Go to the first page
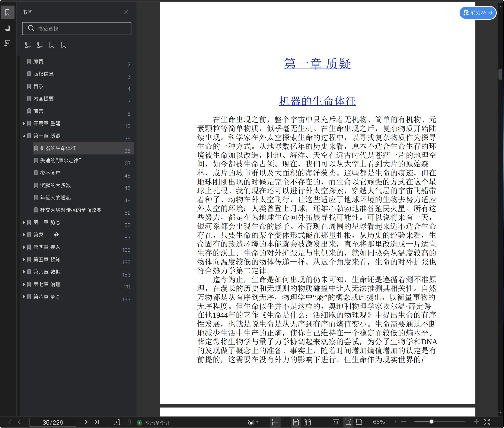Viewport: 504px width, 428px height. tap(9, 422)
